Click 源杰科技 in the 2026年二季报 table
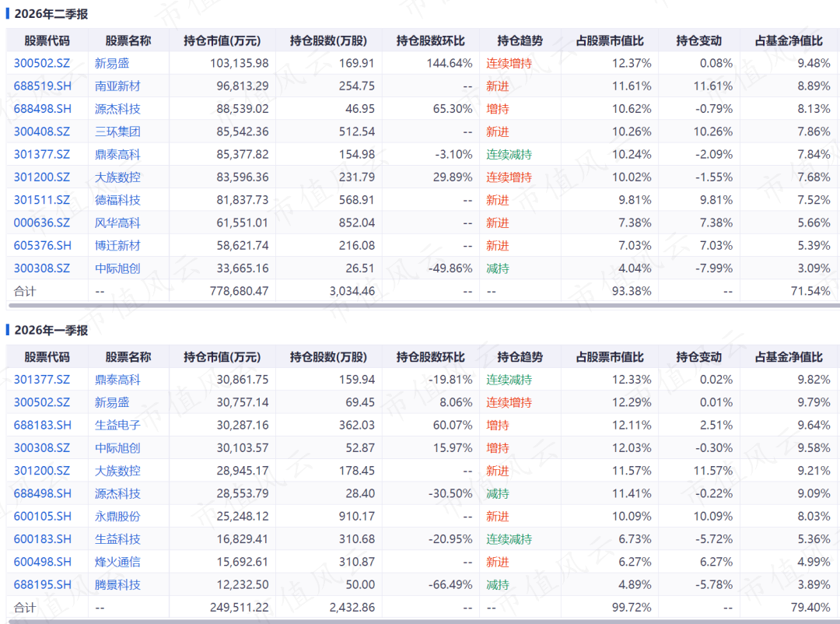This screenshot has height=624, width=840. point(117,109)
